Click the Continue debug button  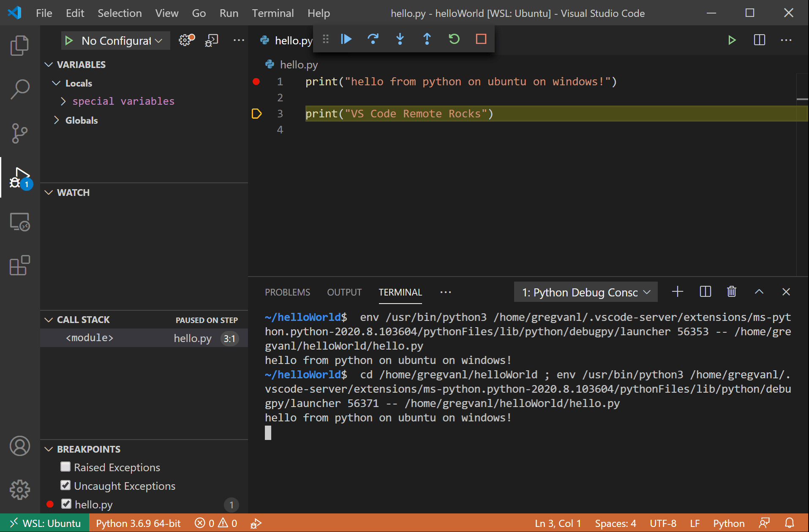coord(346,39)
